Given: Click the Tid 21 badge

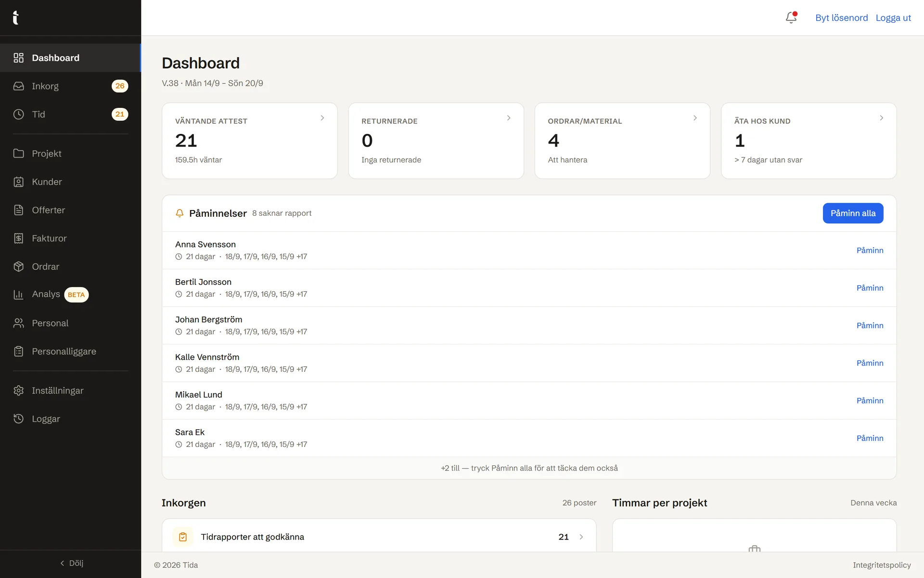Looking at the screenshot, I should click(x=120, y=114).
